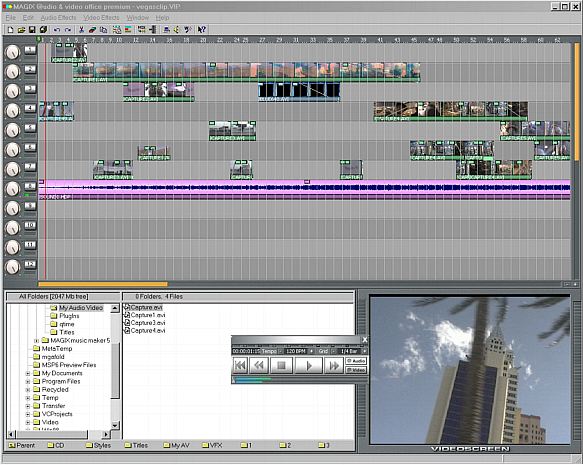The image size is (583, 465).
Task: Click the vertical bar split toolbar icon
Action: [152, 30]
